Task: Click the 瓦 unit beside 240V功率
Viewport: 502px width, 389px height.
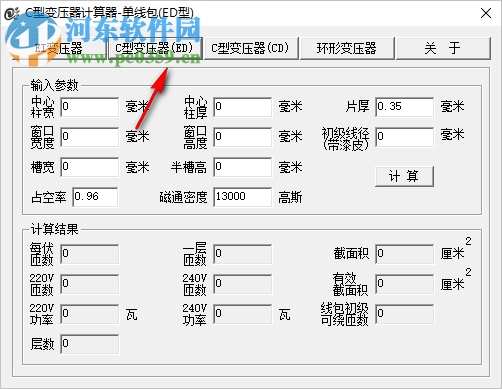Action: coord(285,314)
